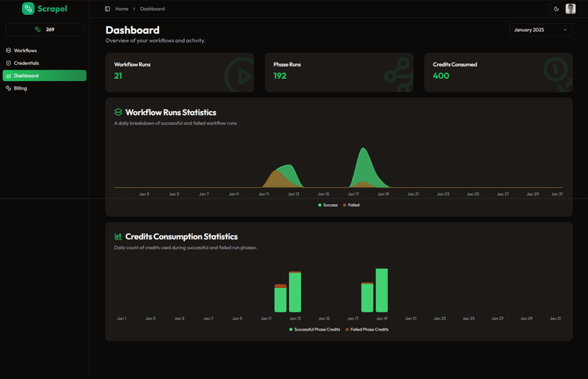Click the Failed Phase Credits legend label
Screen dimensions: 588x379
369,329
